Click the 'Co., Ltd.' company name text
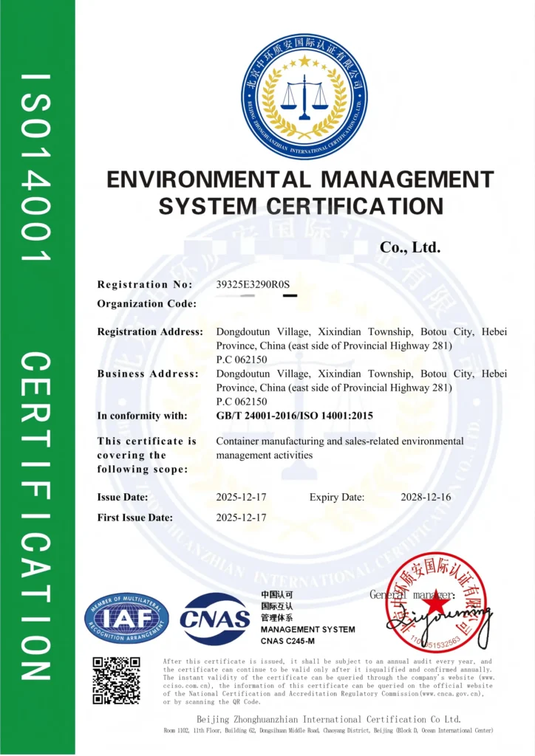This screenshot has height=756, width=535. coord(410,247)
